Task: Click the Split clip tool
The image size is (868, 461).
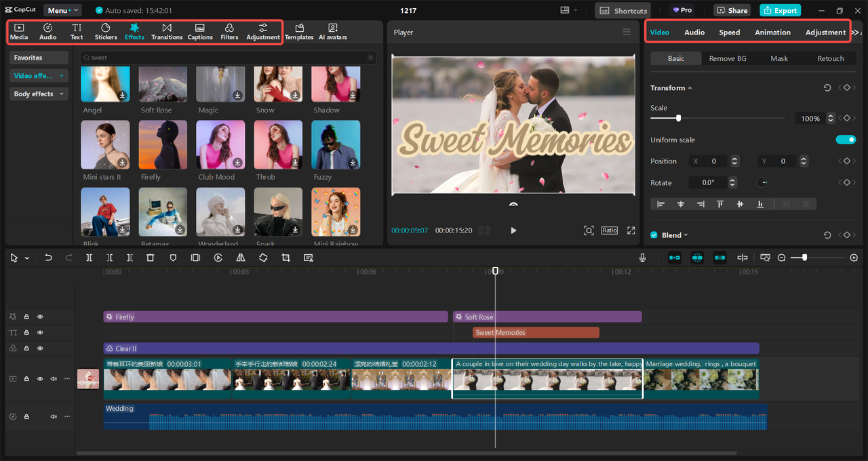Action: point(89,258)
